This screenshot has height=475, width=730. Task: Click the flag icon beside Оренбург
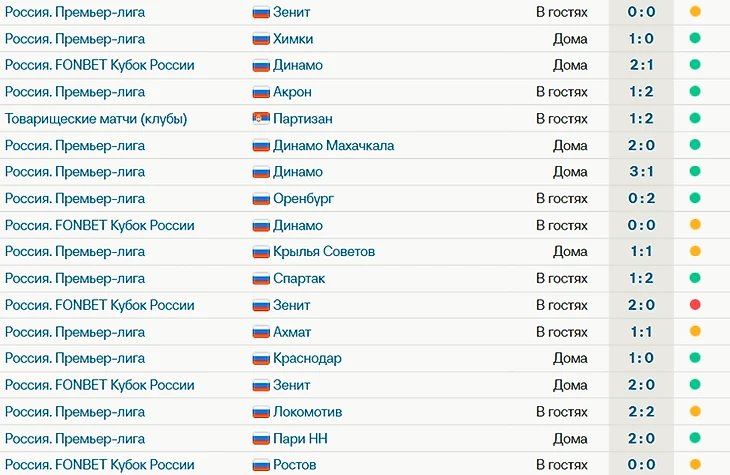261,198
